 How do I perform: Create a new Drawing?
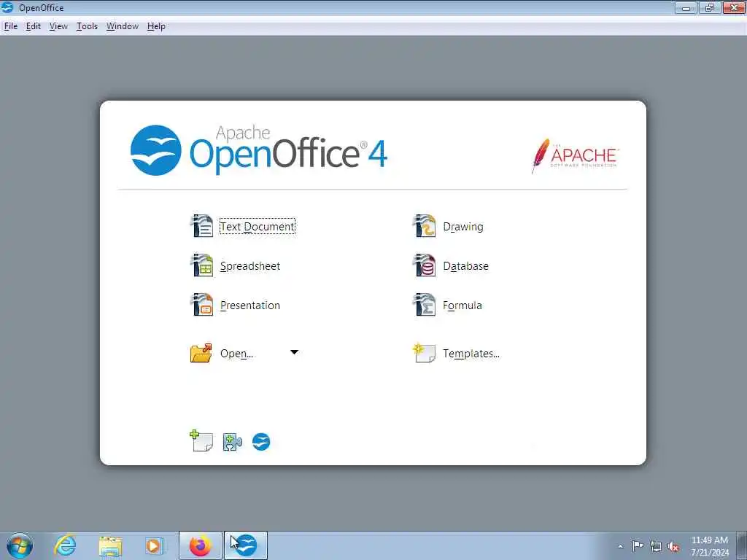[463, 227]
